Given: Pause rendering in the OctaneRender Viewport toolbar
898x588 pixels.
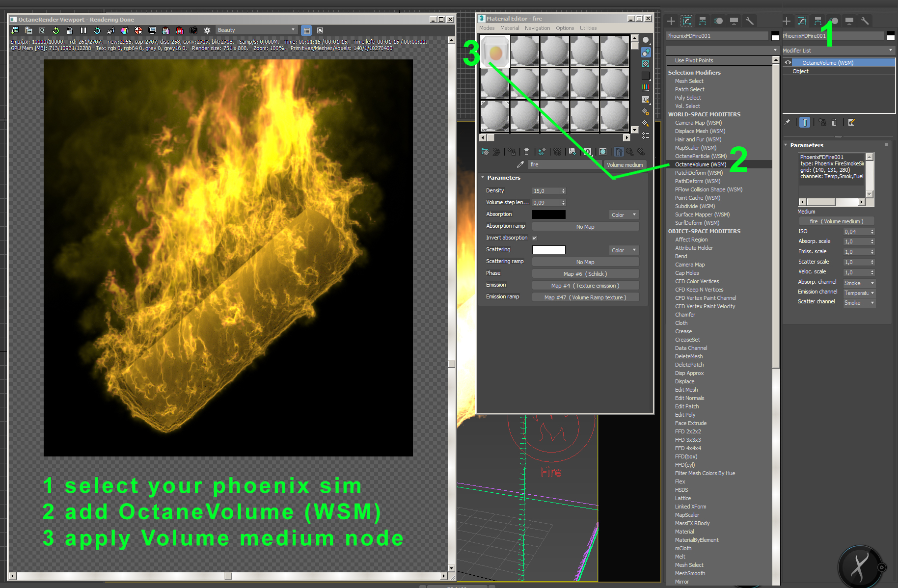Looking at the screenshot, I should click(83, 30).
